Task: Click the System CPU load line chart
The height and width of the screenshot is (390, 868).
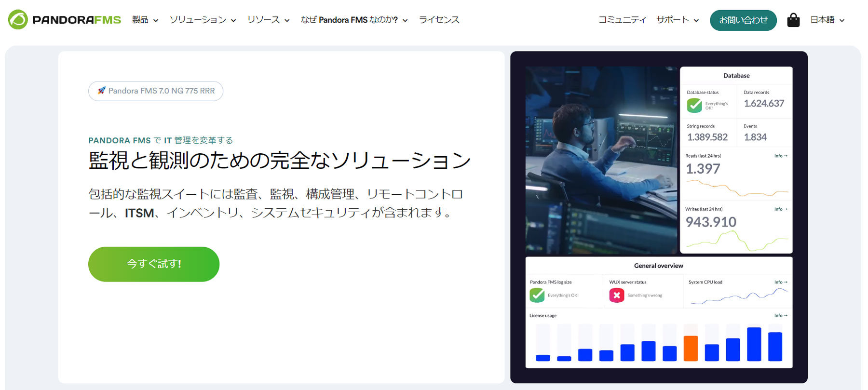Action: tap(739, 296)
